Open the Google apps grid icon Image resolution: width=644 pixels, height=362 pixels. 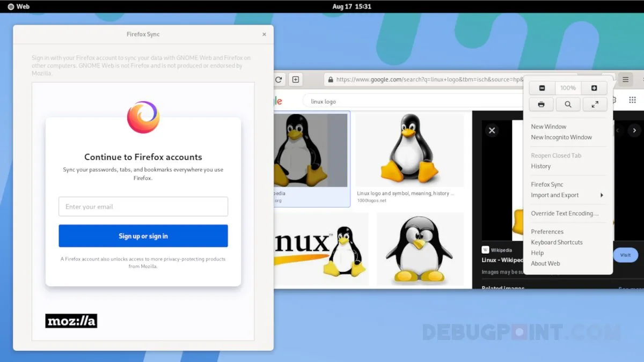point(632,100)
